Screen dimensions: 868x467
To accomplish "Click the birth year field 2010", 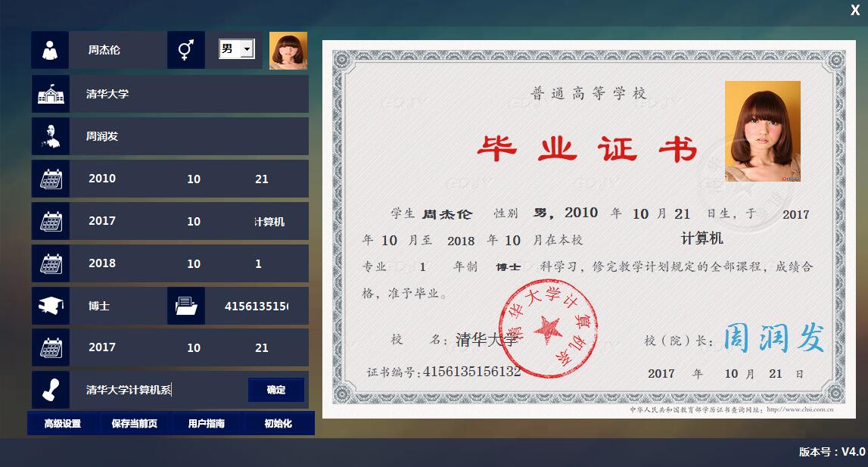I will [x=102, y=179].
